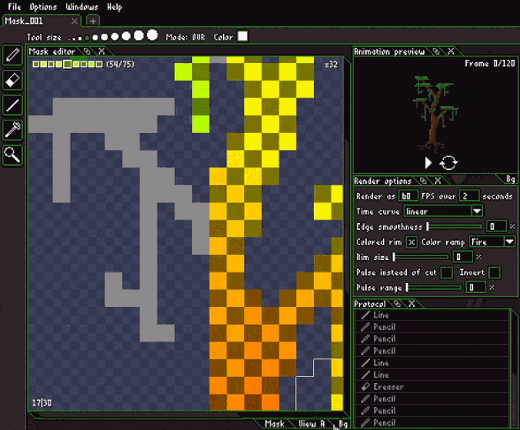Enable Pulse instead of cut checkbox

(447, 273)
